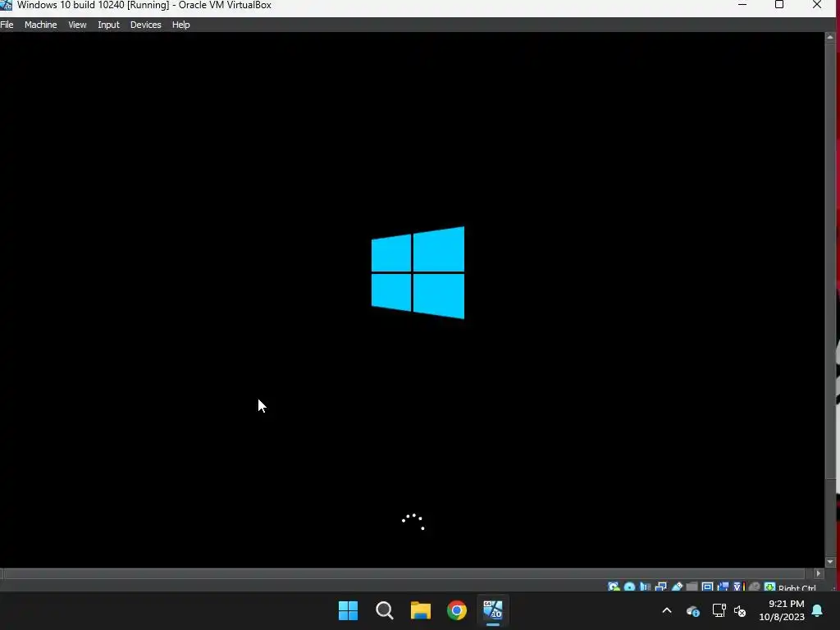
Task: Minimize the VirtualBox window
Action: point(742,5)
